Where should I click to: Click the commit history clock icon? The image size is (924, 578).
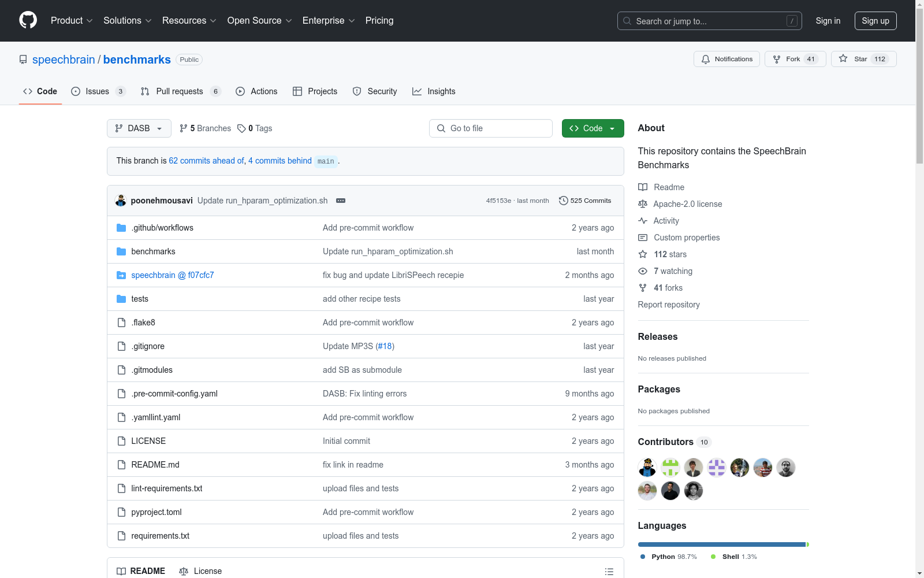click(x=563, y=201)
